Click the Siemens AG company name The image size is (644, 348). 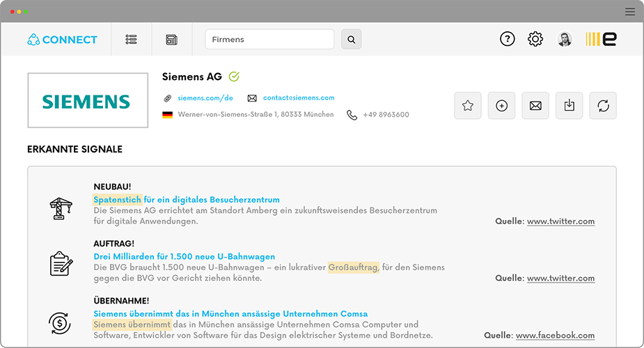click(191, 77)
